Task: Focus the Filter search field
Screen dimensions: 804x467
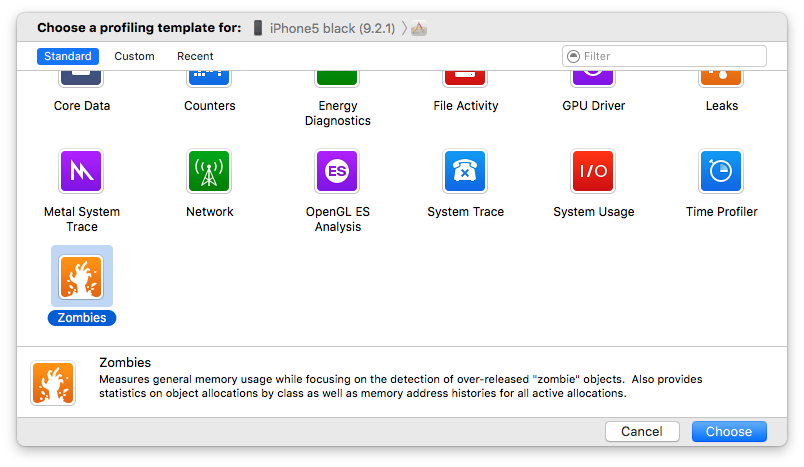Action: [x=665, y=56]
